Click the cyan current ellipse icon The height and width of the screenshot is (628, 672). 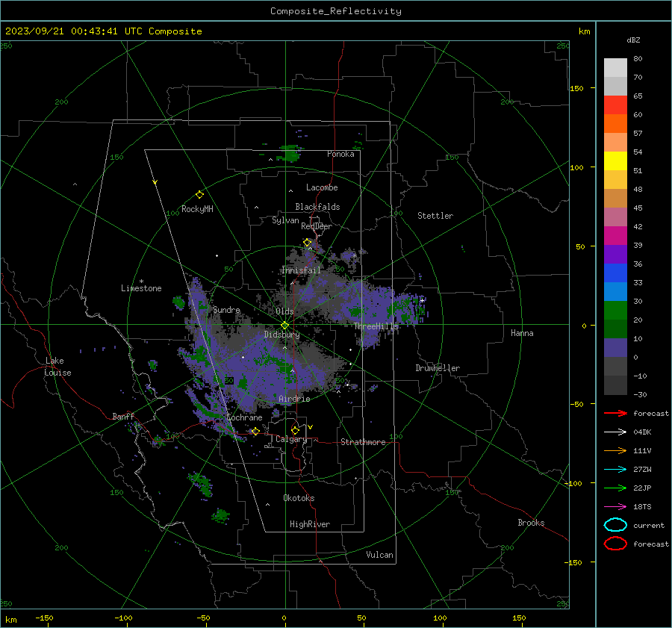tap(615, 525)
